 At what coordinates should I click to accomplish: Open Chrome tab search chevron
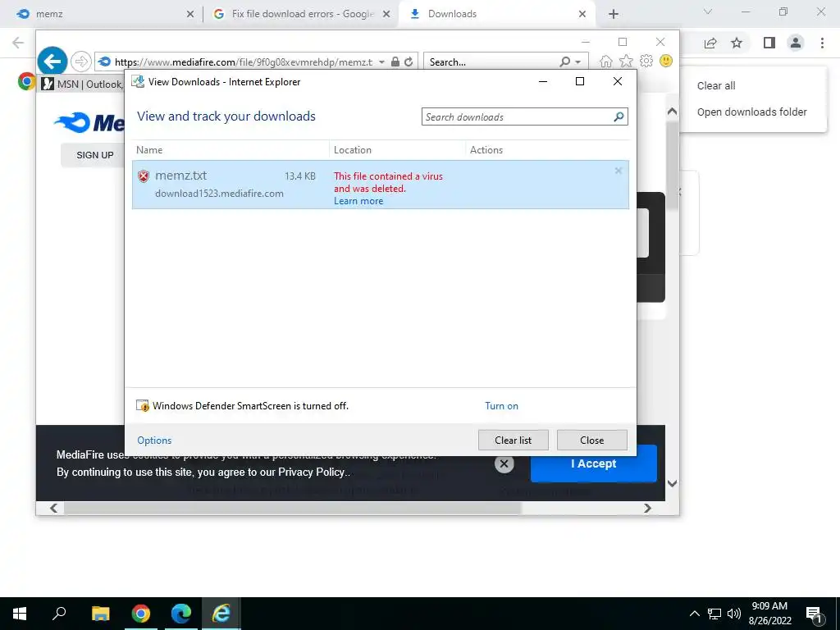(708, 11)
